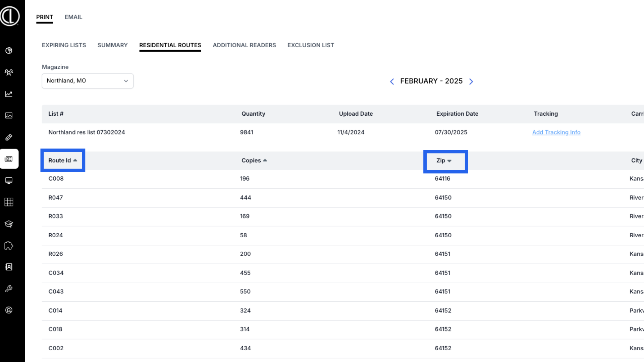
Task: Open the pie chart dashboard icon
Action: pos(9,51)
